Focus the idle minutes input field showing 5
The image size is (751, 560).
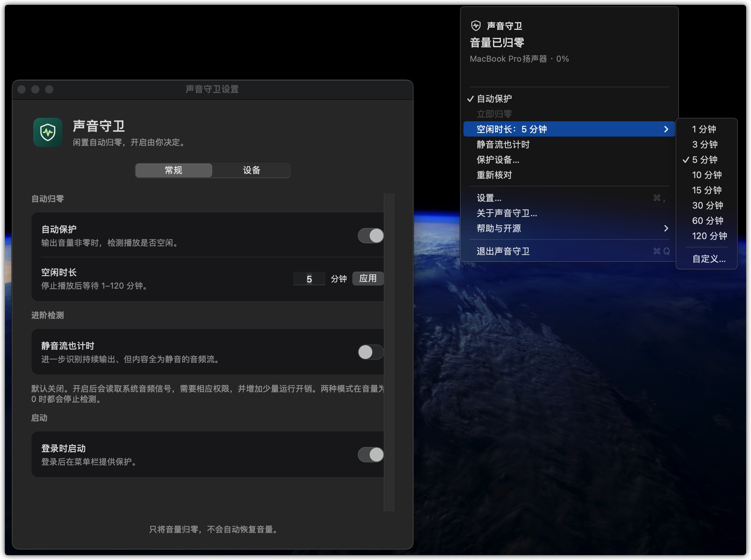(x=309, y=279)
